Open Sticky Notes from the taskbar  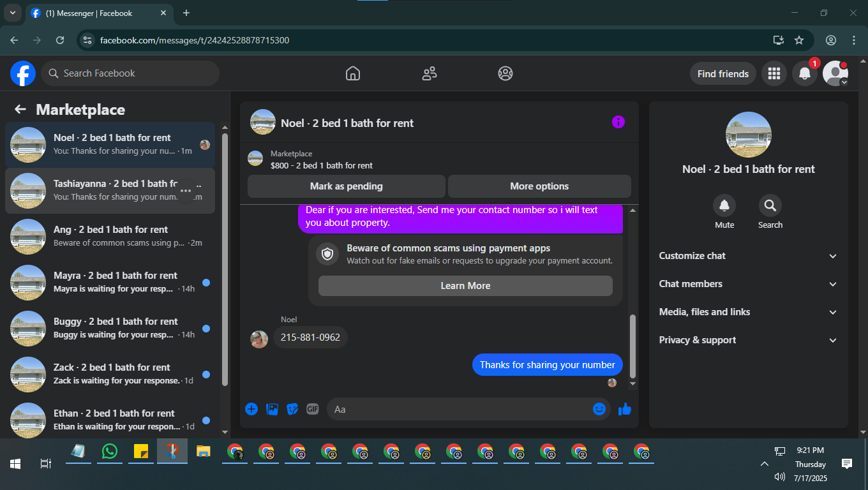[141, 451]
